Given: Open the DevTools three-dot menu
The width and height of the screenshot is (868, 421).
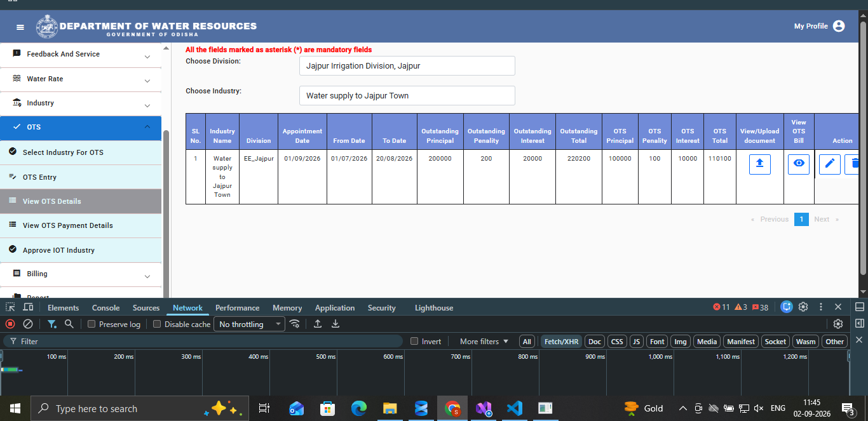Looking at the screenshot, I should [x=821, y=307].
